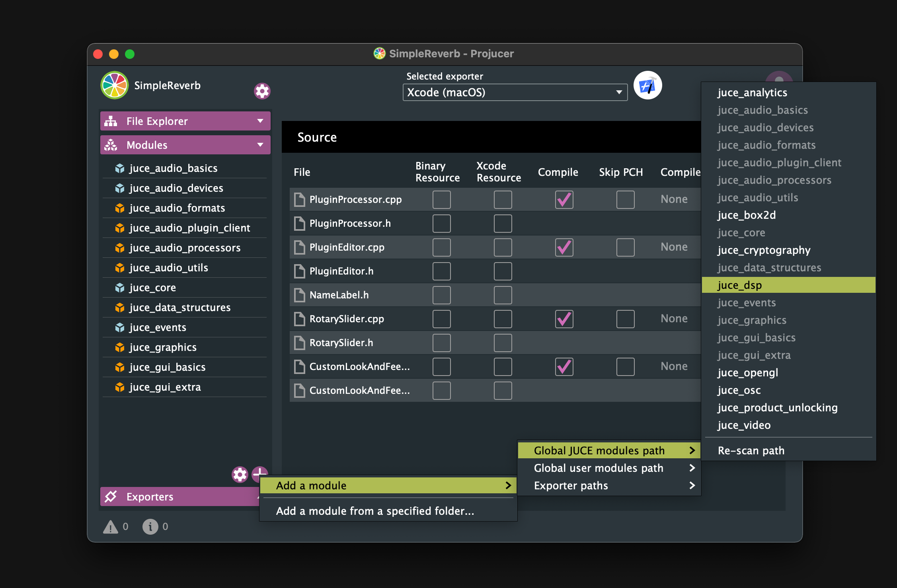Select juce_audio_devices in modules sidebar
The height and width of the screenshot is (588, 897).
[x=185, y=188]
